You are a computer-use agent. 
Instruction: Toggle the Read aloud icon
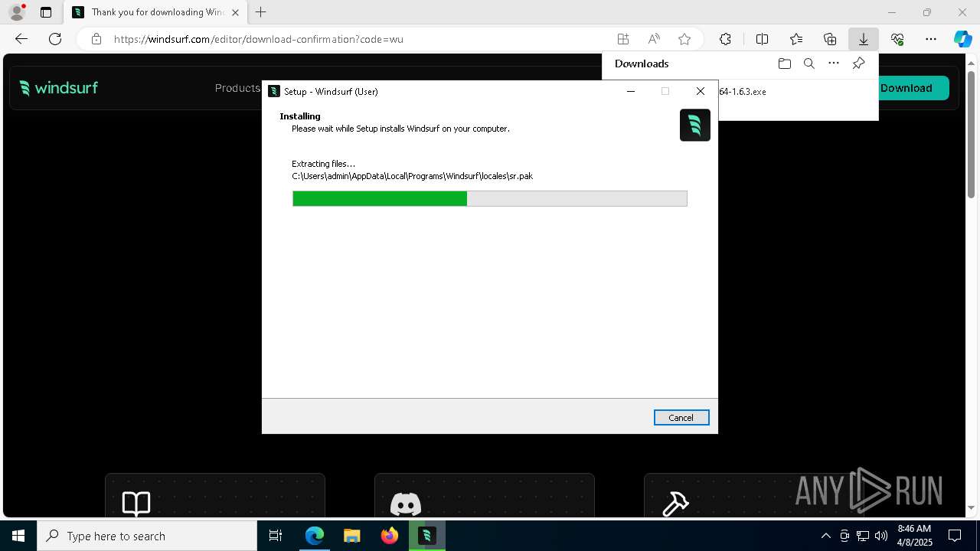click(654, 39)
